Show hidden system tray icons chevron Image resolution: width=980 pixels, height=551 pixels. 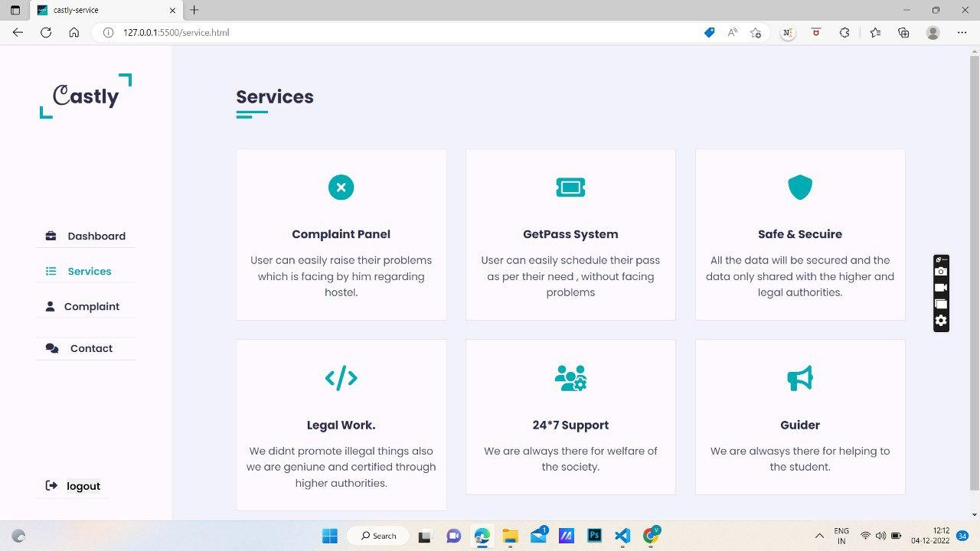819,536
